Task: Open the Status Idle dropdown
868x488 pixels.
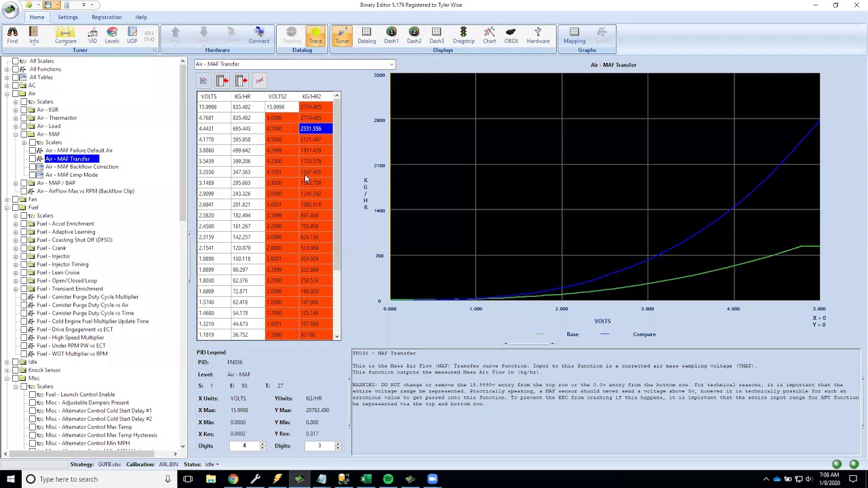Action: (x=217, y=464)
